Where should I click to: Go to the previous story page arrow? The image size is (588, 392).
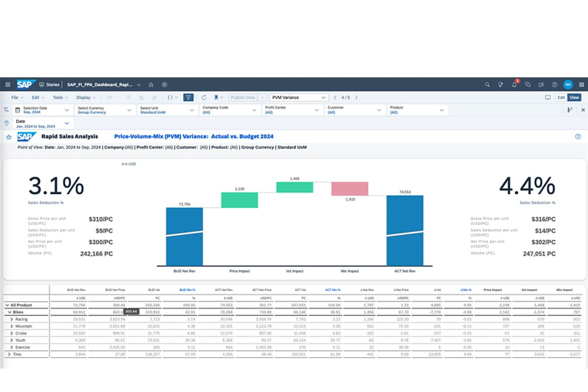[335, 97]
